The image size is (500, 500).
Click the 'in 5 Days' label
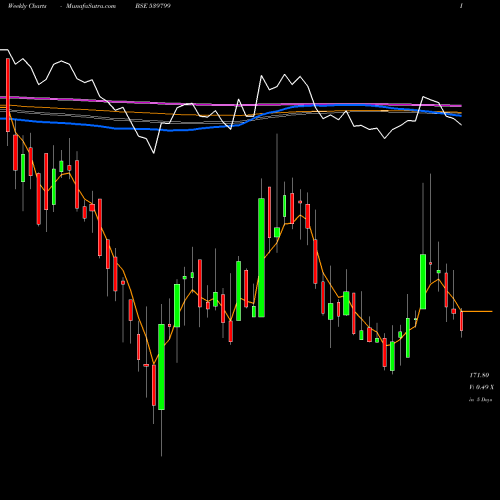pos(481,399)
